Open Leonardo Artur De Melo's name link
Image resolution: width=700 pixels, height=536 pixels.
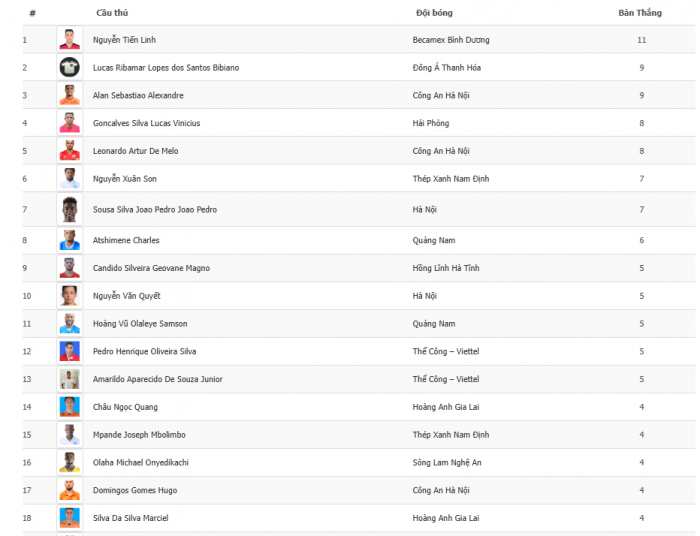(135, 151)
